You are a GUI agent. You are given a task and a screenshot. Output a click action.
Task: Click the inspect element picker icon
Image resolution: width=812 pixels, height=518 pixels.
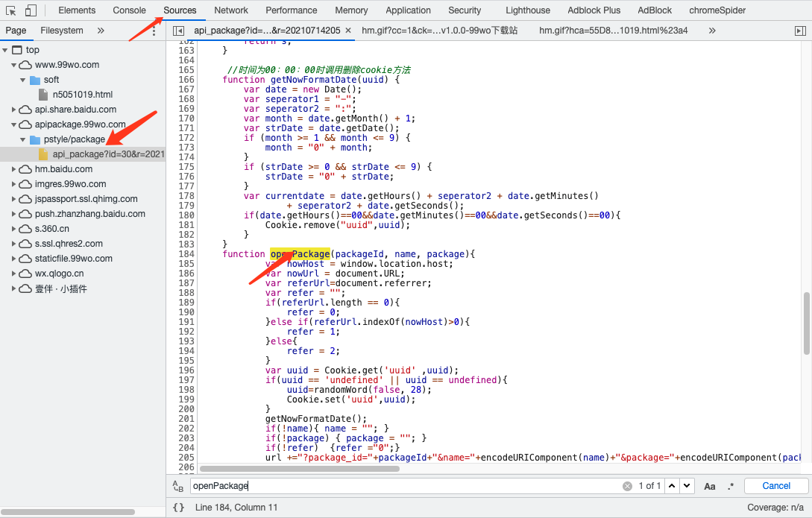[x=11, y=10]
